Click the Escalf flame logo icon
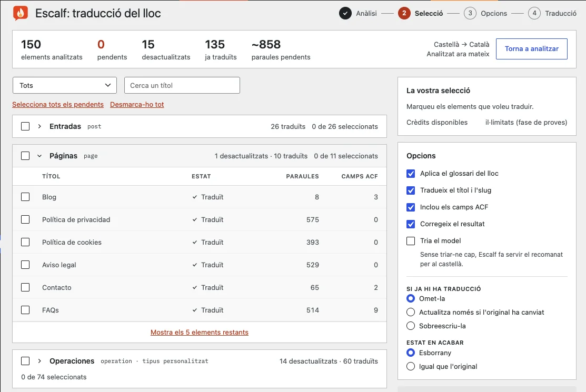The height and width of the screenshot is (392, 586). coord(20,13)
